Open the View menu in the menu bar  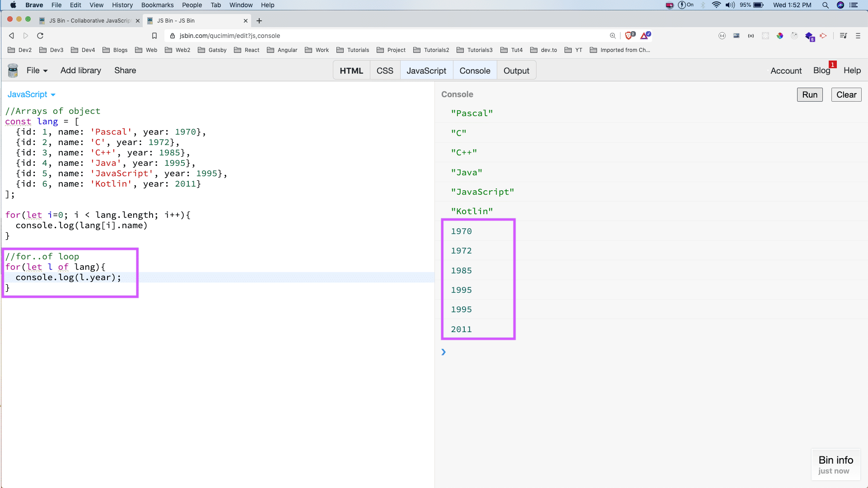(x=96, y=5)
